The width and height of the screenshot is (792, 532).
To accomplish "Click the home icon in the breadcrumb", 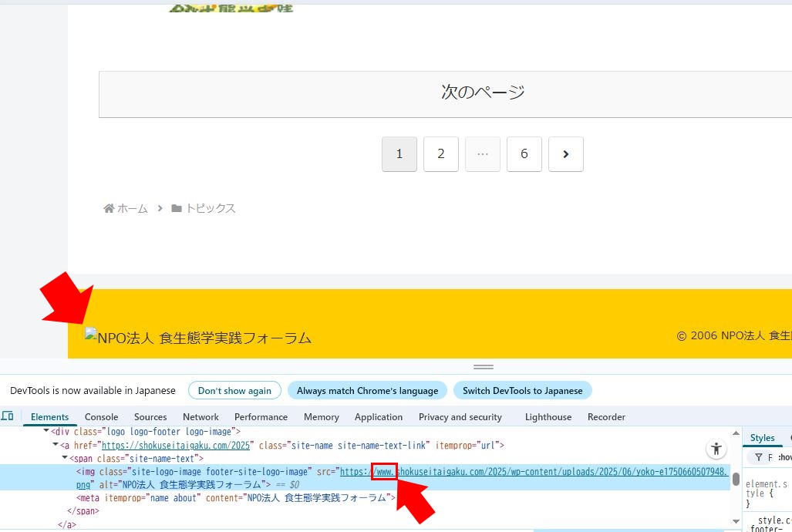I will (109, 208).
